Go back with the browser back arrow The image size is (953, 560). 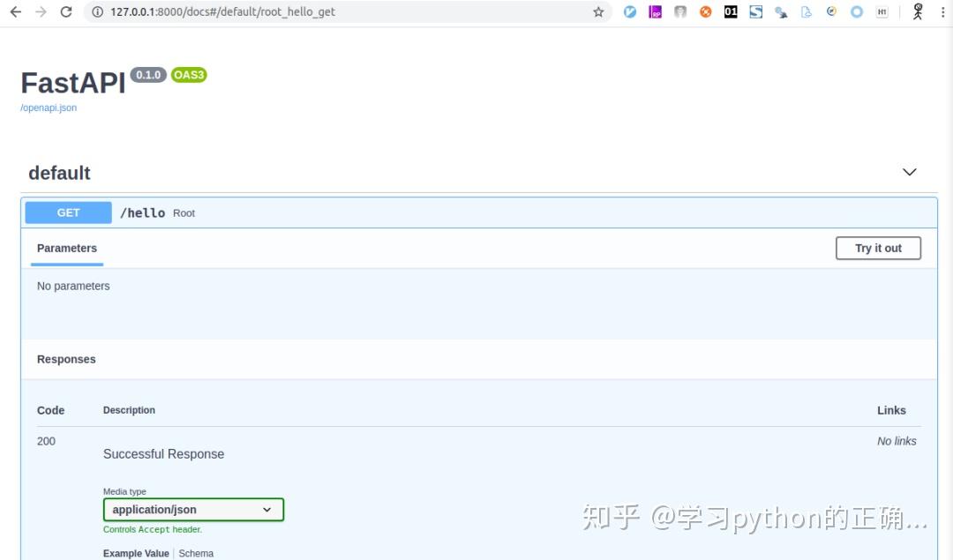coord(16,11)
